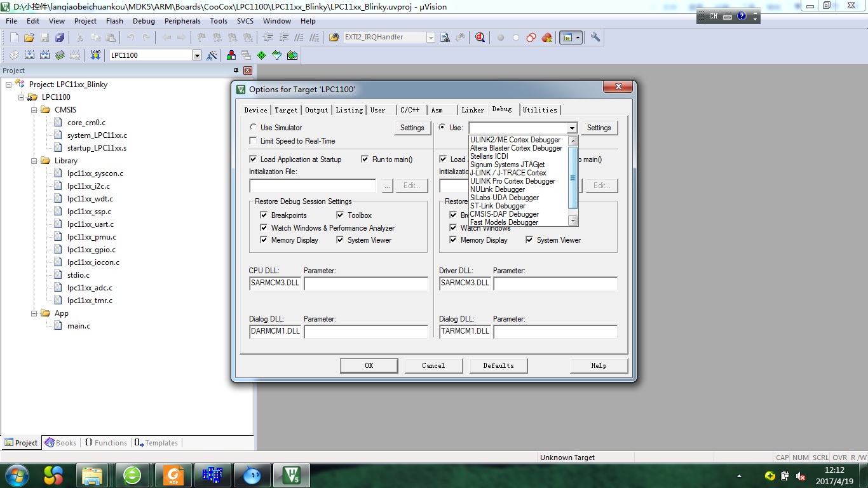868x488 pixels.
Task: Collapse the Project: LPC11xx_Blinky tree node
Action: 9,85
